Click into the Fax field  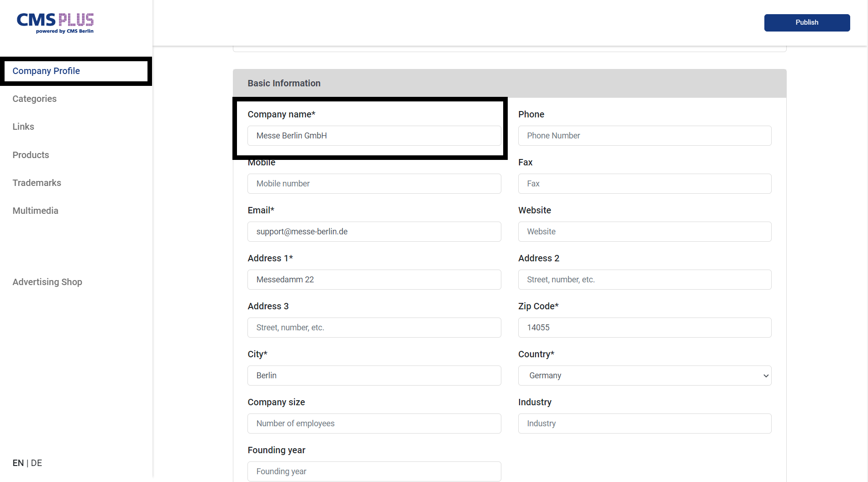[x=644, y=184]
